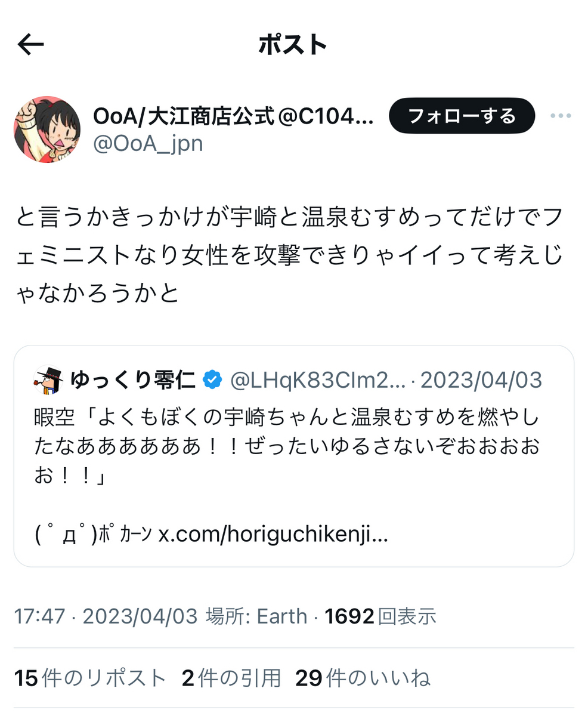
Task: Open the @OoA_jpn handle
Action: [148, 144]
